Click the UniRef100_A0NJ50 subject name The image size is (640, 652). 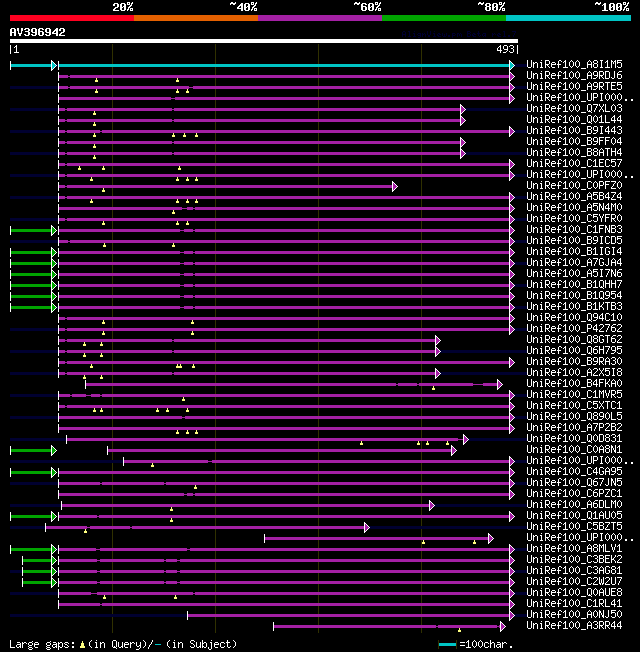574,615
